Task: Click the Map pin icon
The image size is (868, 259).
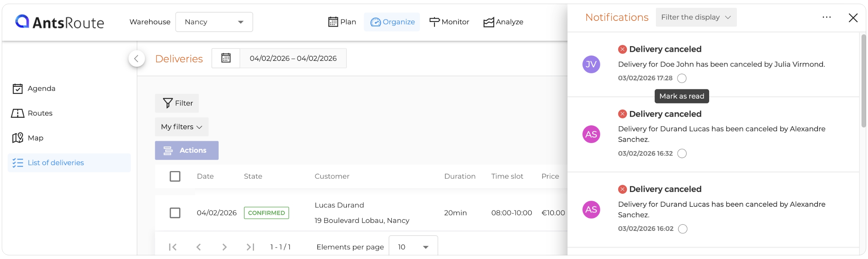Action: [x=18, y=138]
